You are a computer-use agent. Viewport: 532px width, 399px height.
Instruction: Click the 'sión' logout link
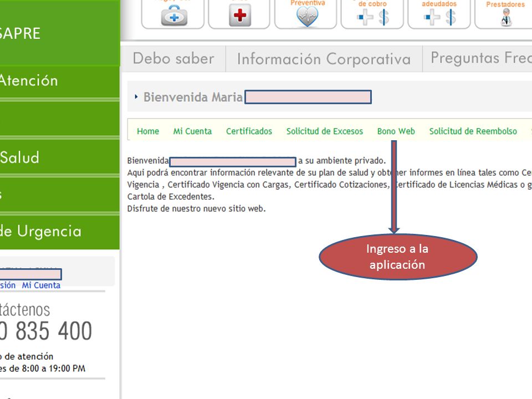(x=7, y=285)
